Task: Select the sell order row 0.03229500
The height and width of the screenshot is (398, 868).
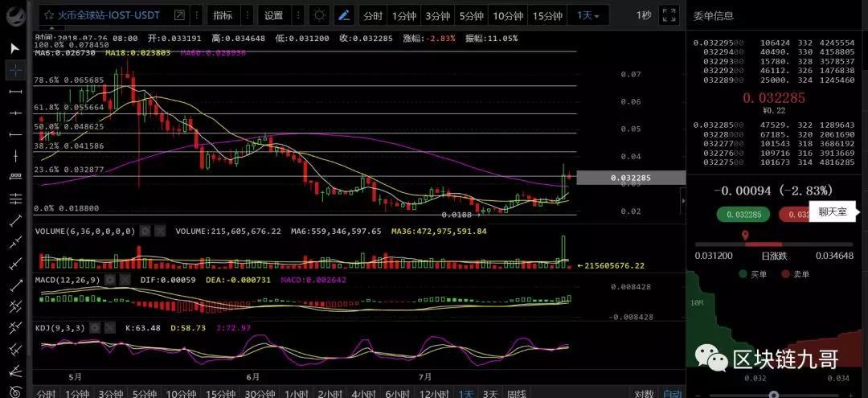Action: [x=774, y=42]
